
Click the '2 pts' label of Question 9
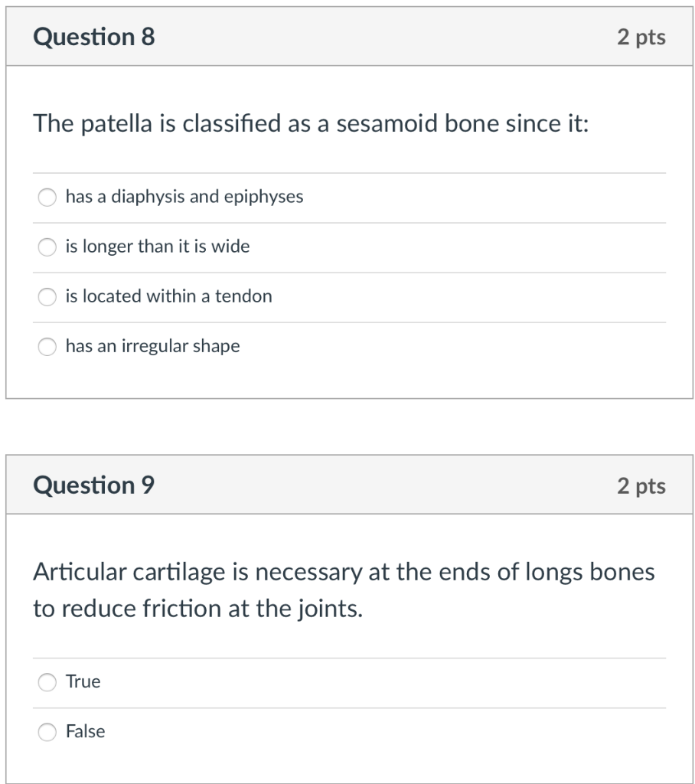pos(641,485)
